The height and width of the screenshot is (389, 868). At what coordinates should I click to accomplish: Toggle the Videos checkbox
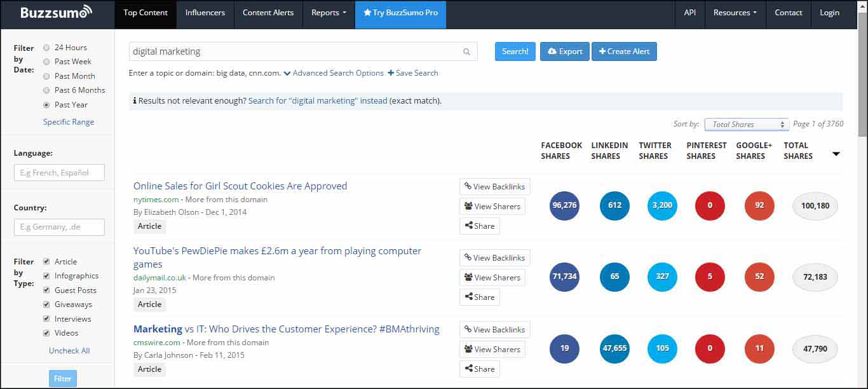click(46, 333)
